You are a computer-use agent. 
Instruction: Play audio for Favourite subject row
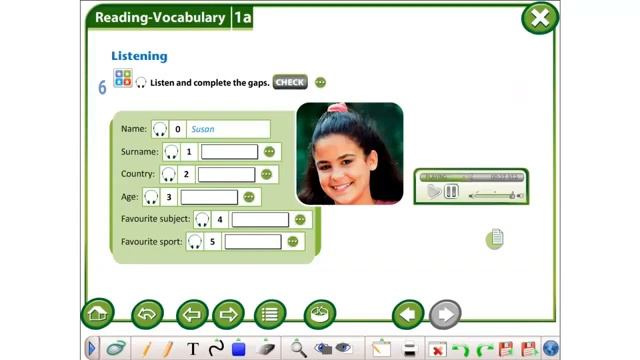[202, 220]
